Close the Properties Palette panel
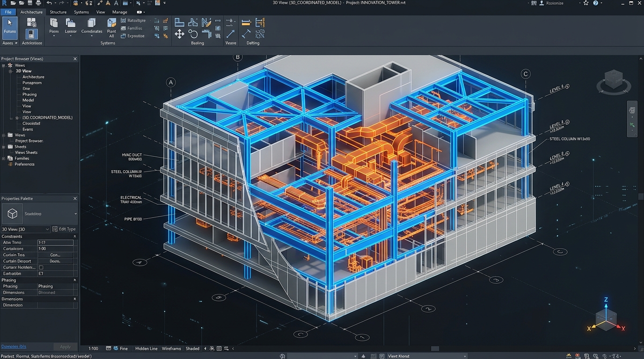Image resolution: width=644 pixels, height=359 pixels. (75, 199)
